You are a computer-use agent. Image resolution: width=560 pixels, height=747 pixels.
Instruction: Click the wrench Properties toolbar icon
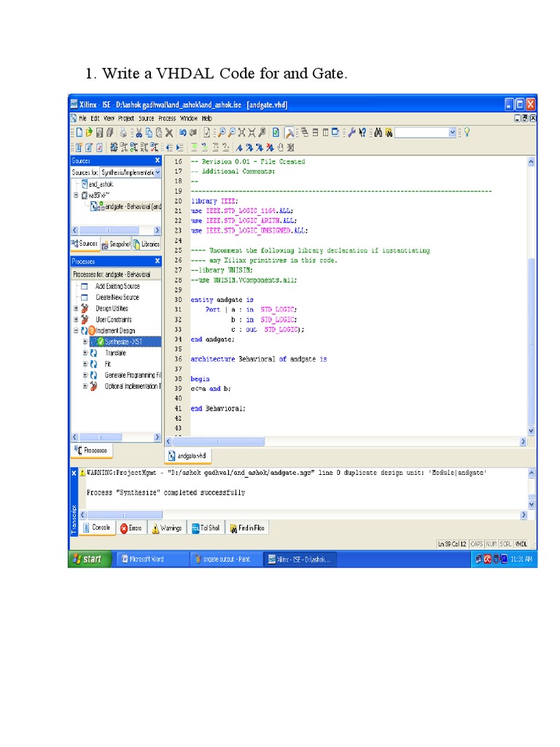pyautogui.click(x=351, y=133)
